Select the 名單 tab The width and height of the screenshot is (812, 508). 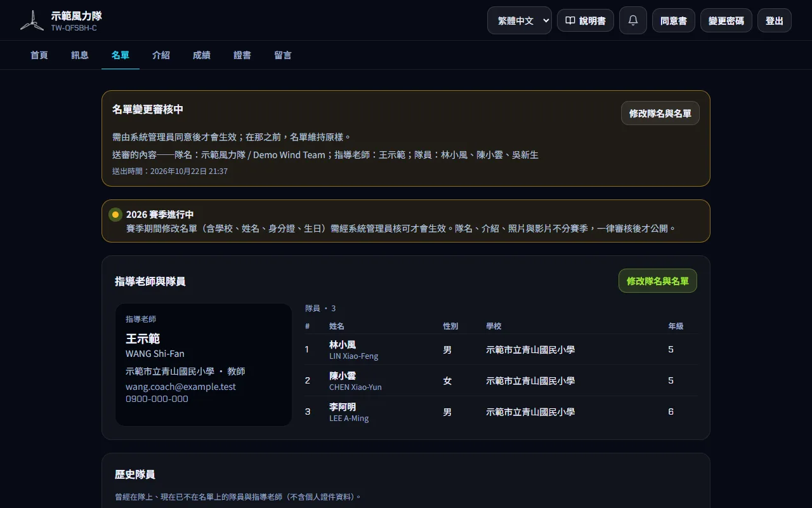121,55
